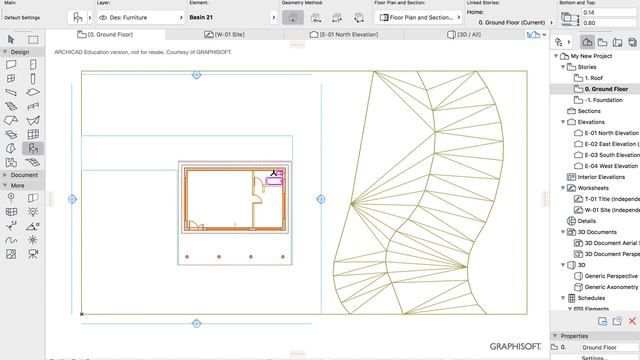The image size is (640, 360).
Task: Choose the Grid Element tool
Action: [x=11, y=198]
